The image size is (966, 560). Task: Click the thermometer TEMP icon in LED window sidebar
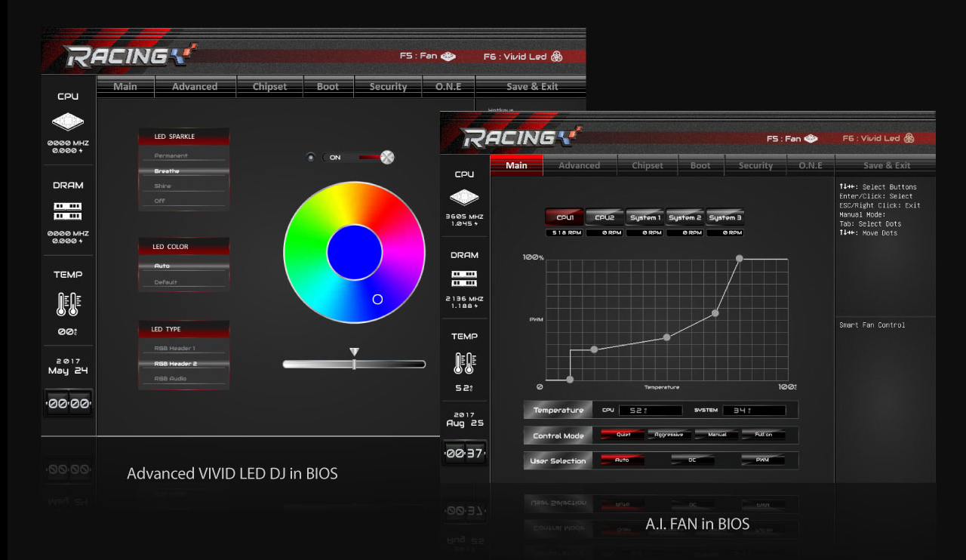click(68, 304)
